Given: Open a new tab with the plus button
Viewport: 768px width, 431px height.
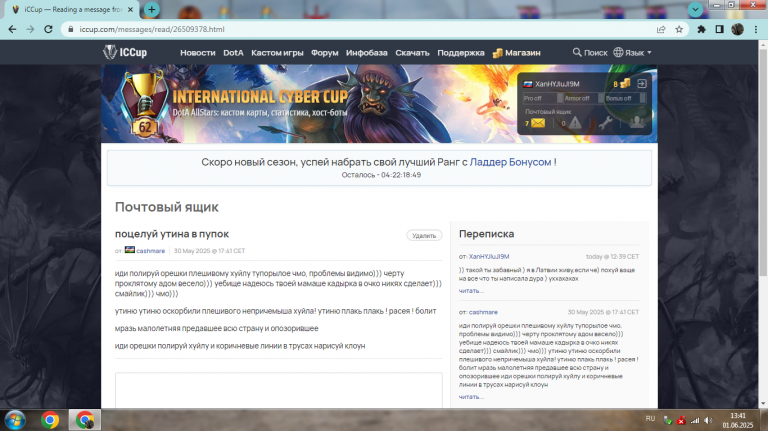Looking at the screenshot, I should pos(152,9).
